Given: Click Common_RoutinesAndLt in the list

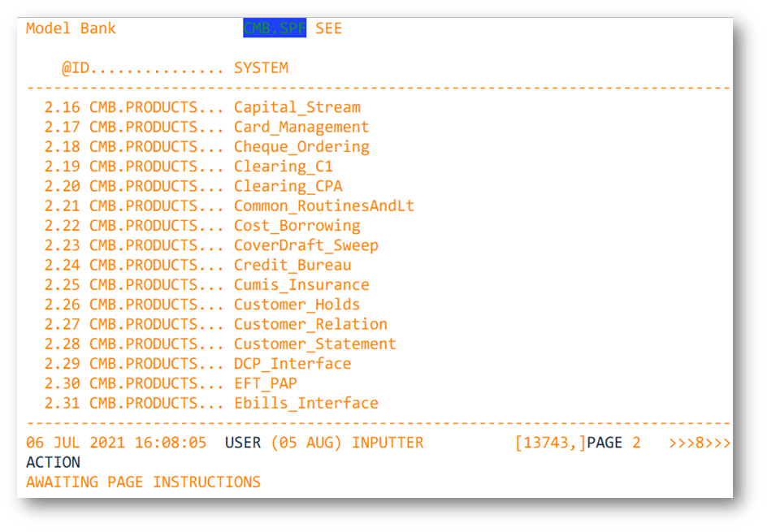Looking at the screenshot, I should 323,206.
